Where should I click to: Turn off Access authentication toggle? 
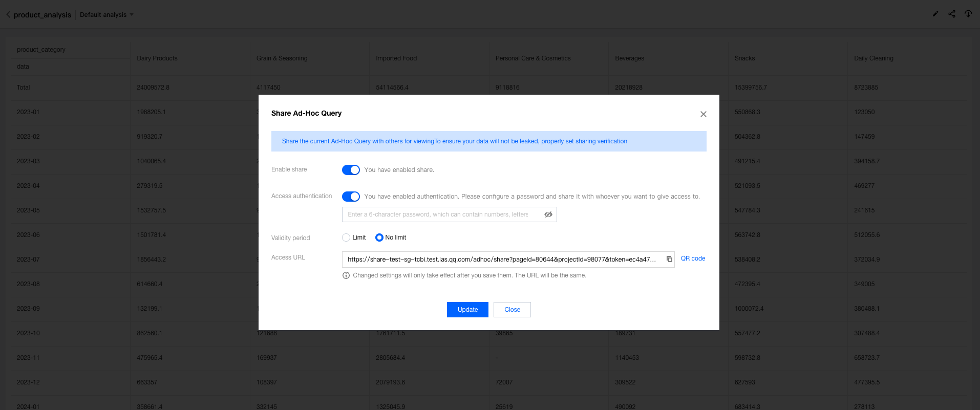click(351, 197)
